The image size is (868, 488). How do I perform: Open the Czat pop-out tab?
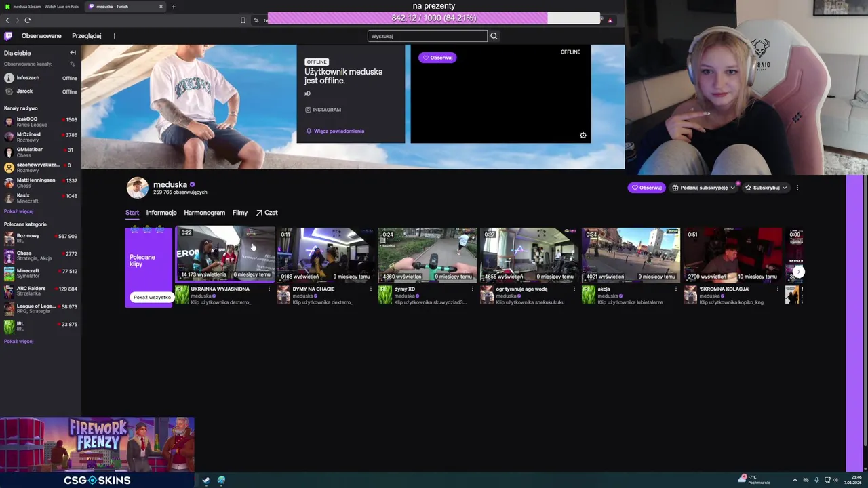point(267,213)
